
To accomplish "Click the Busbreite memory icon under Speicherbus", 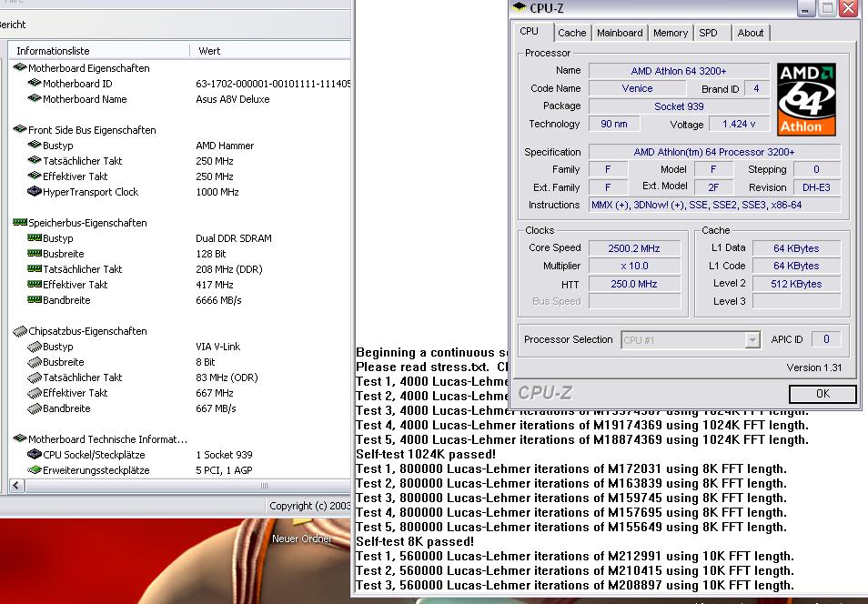I will click(x=35, y=254).
